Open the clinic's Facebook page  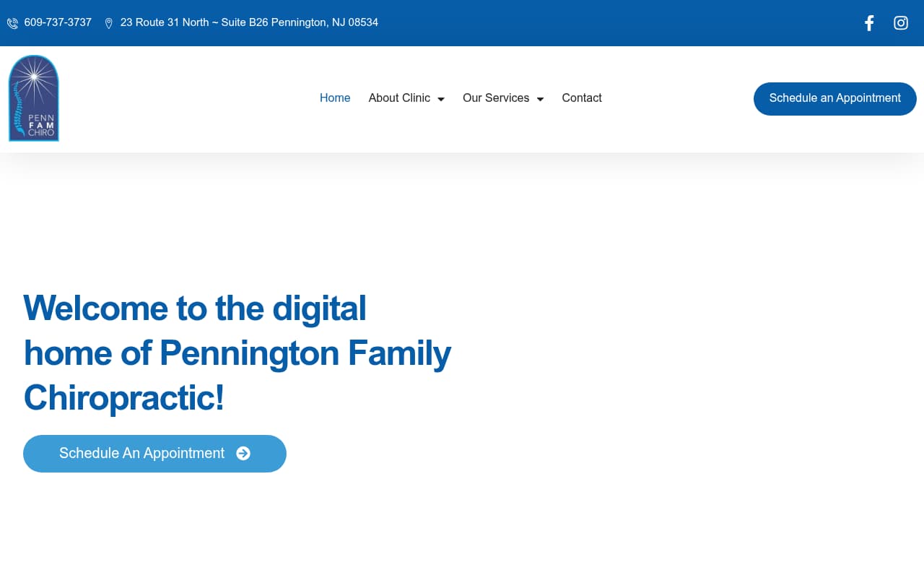pos(868,22)
